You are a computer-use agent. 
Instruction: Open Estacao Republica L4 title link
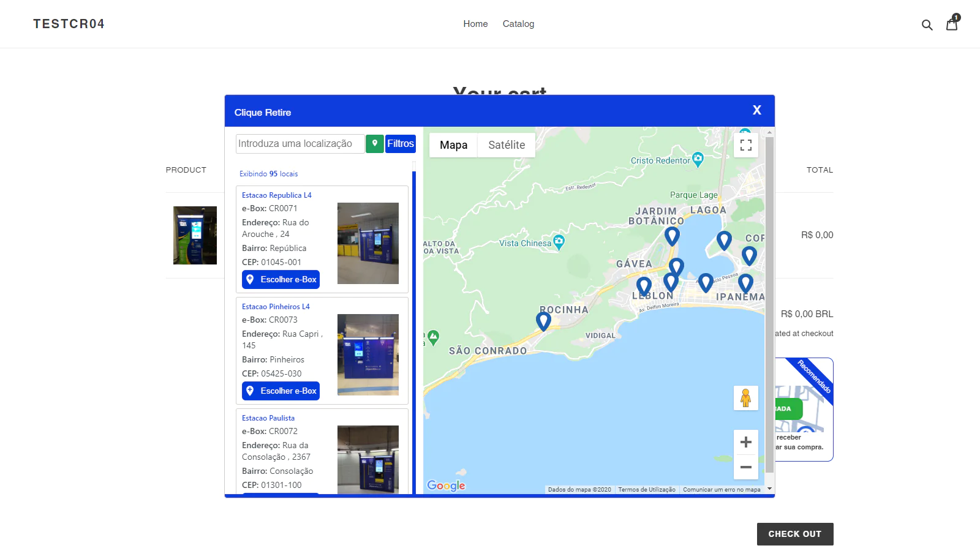[x=277, y=195]
